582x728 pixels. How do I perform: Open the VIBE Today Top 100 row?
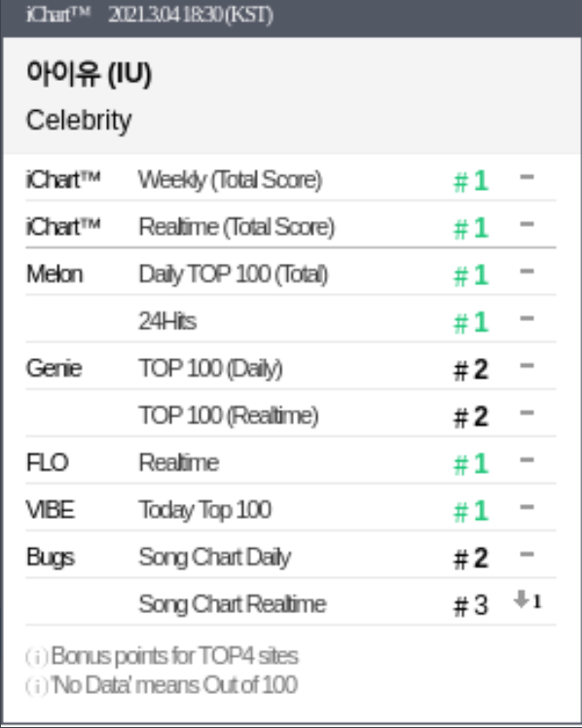pos(291,509)
